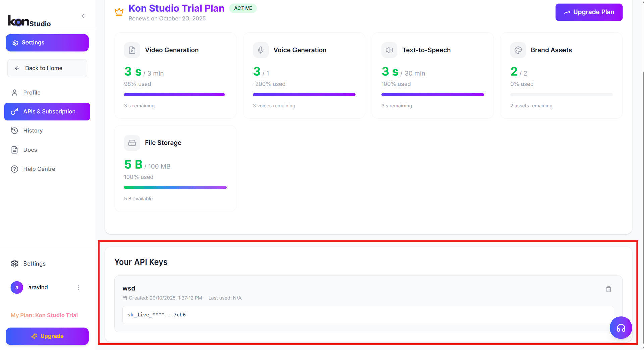The height and width of the screenshot is (350, 644).
Task: Switch to APIs & Subscription section
Action: point(47,111)
